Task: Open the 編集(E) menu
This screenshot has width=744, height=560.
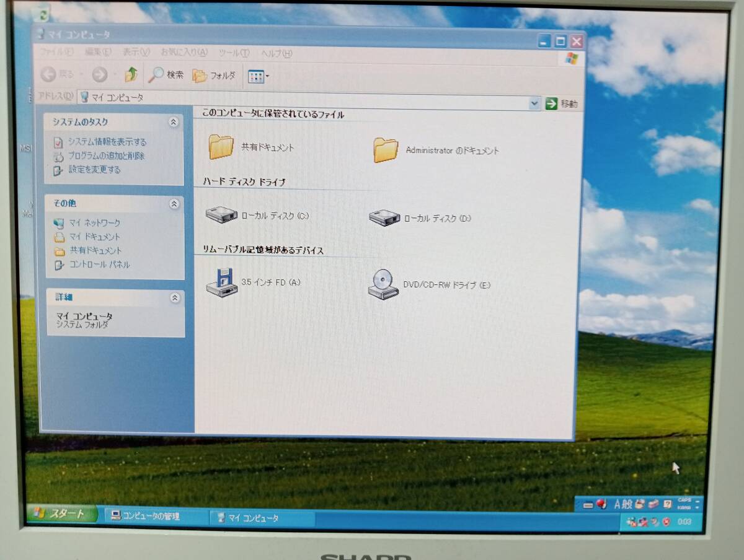Action: point(98,52)
